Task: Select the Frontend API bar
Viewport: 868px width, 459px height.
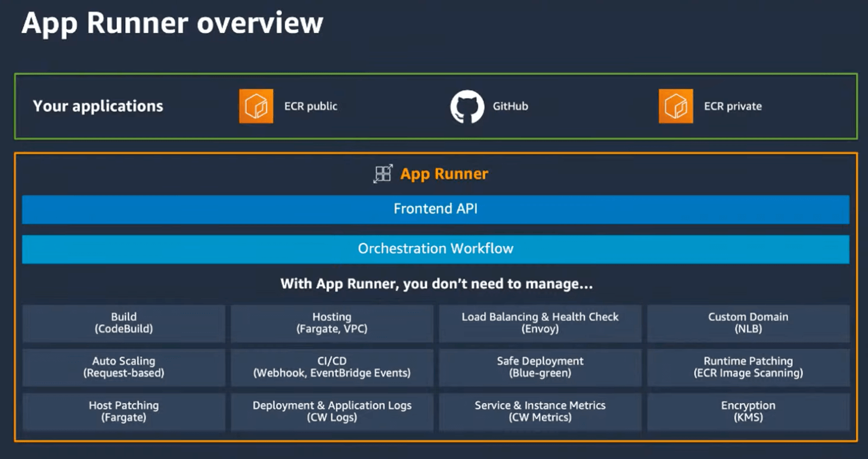Action: [x=436, y=209]
